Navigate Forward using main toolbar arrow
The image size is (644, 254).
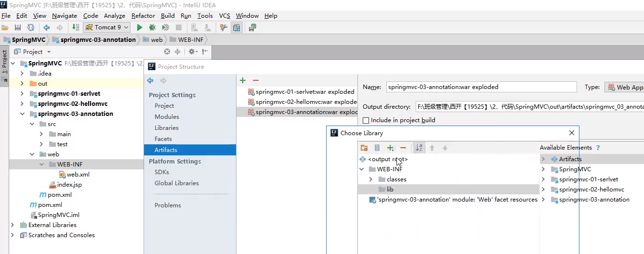click(60, 28)
